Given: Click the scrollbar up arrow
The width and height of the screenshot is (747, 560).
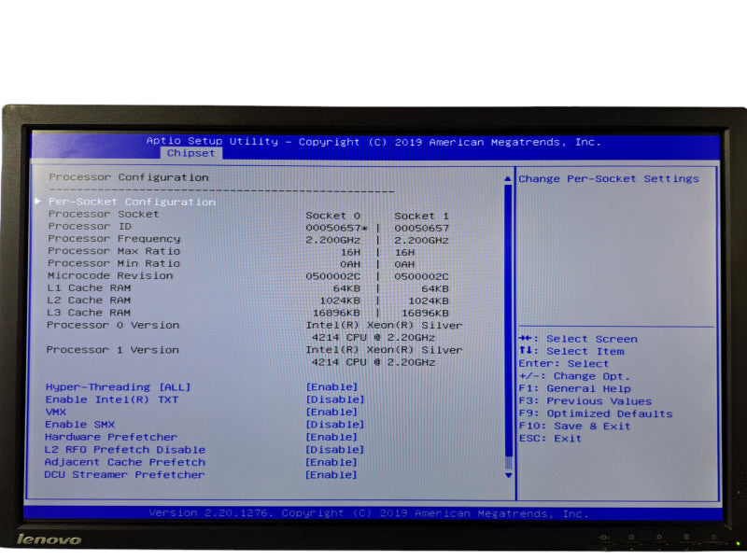Looking at the screenshot, I should 508,178.
